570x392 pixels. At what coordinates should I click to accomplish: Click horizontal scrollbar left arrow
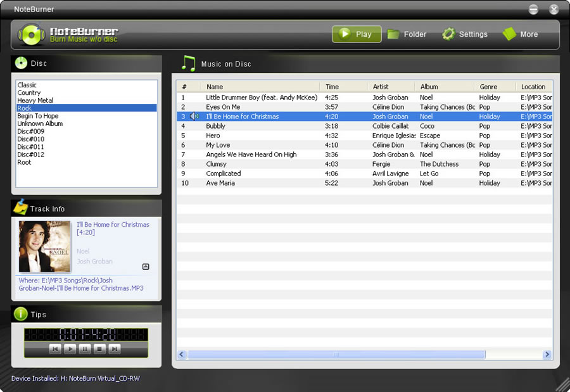pyautogui.click(x=182, y=354)
